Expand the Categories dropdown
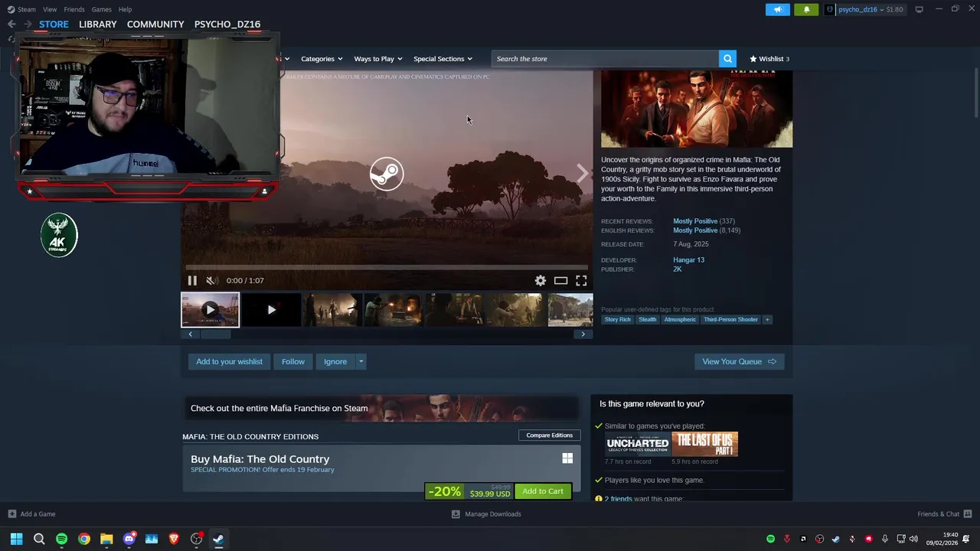Image resolution: width=980 pixels, height=551 pixels. [322, 59]
